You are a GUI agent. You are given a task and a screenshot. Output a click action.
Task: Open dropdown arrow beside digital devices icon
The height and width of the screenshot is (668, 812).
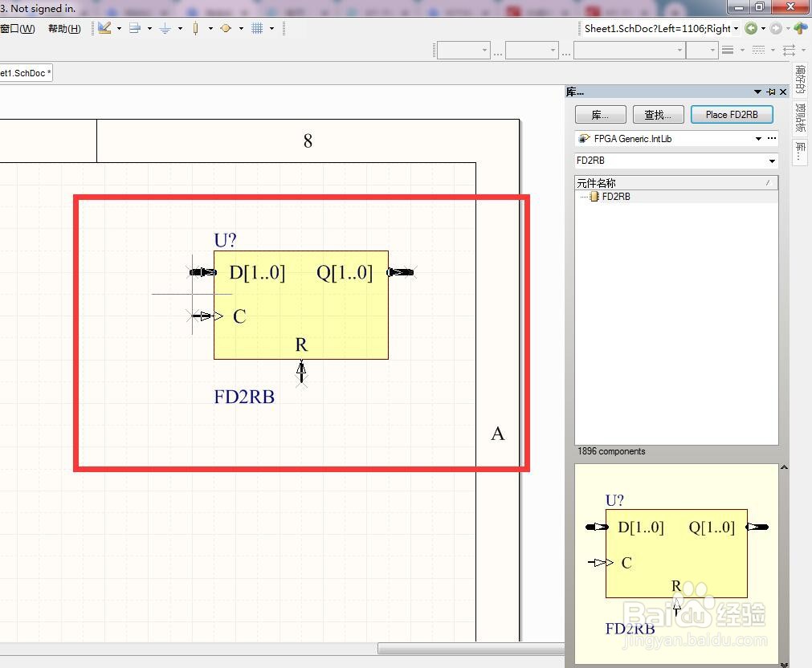(x=210, y=28)
